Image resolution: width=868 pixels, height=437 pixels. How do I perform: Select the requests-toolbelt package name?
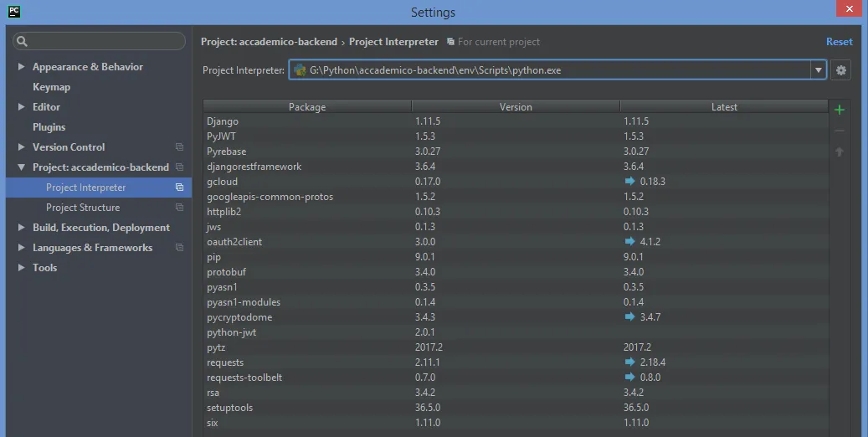click(244, 378)
